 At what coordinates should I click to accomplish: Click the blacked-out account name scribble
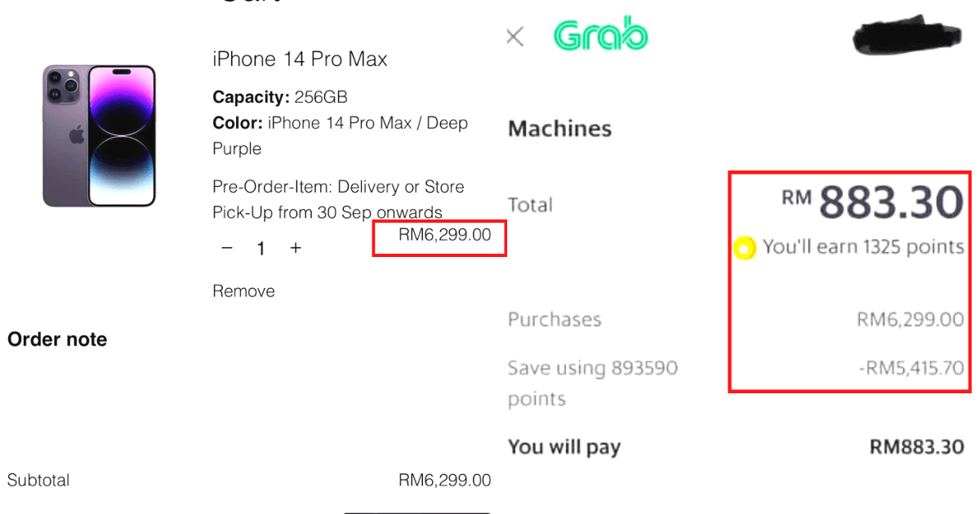click(x=905, y=35)
